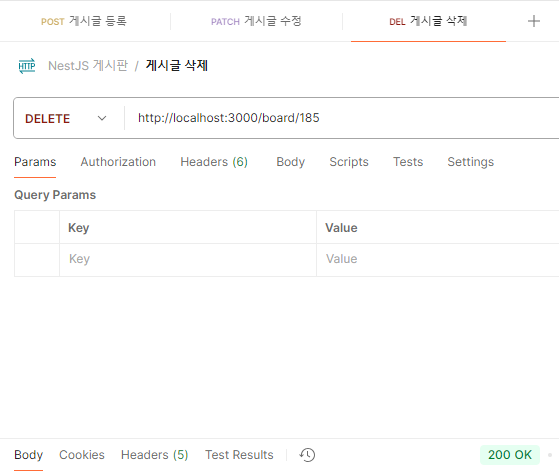Image resolution: width=559 pixels, height=472 pixels.
Task: Open the request Headers (6) tab
Action: pyautogui.click(x=214, y=162)
